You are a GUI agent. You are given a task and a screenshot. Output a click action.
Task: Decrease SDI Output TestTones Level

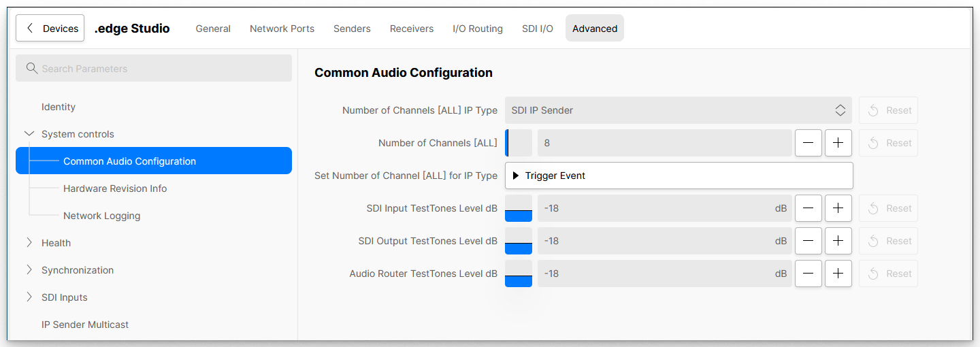coord(808,241)
